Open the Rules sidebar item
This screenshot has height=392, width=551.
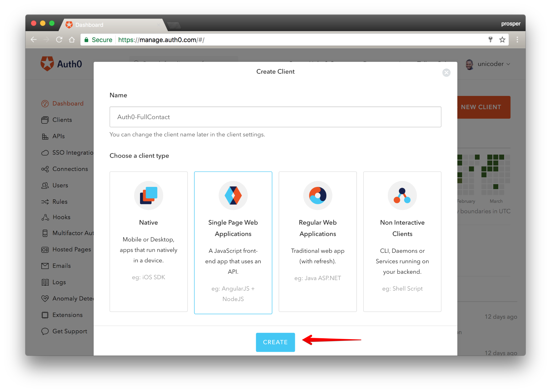click(60, 202)
